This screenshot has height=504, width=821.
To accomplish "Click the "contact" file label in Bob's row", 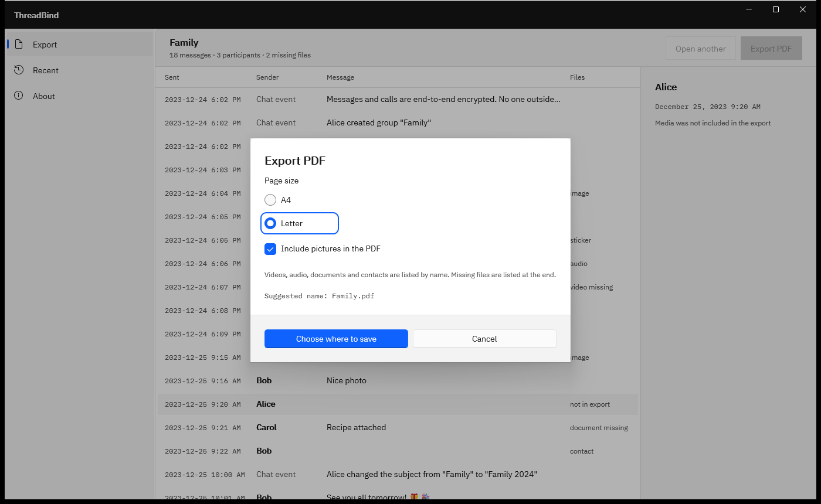I will click(582, 451).
